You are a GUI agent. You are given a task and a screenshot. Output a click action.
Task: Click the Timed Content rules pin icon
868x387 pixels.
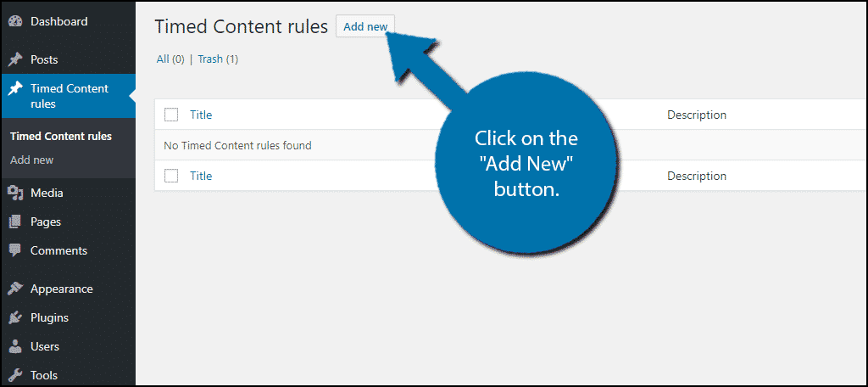tap(15, 89)
